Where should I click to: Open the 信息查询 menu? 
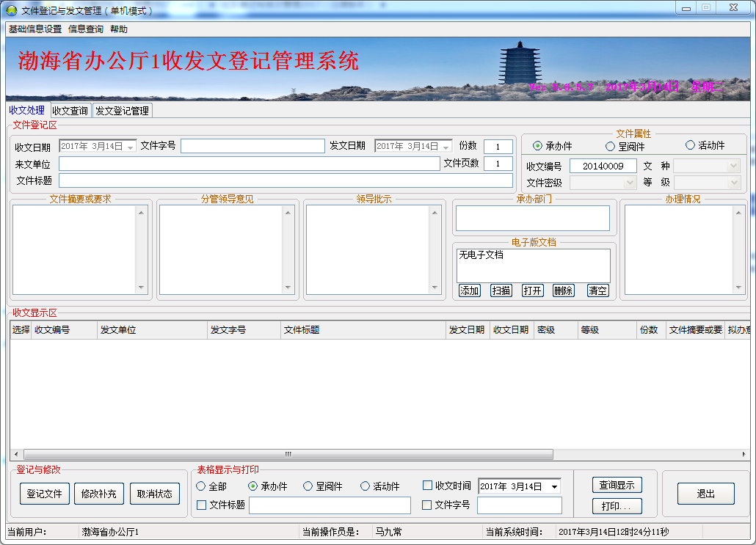click(86, 29)
